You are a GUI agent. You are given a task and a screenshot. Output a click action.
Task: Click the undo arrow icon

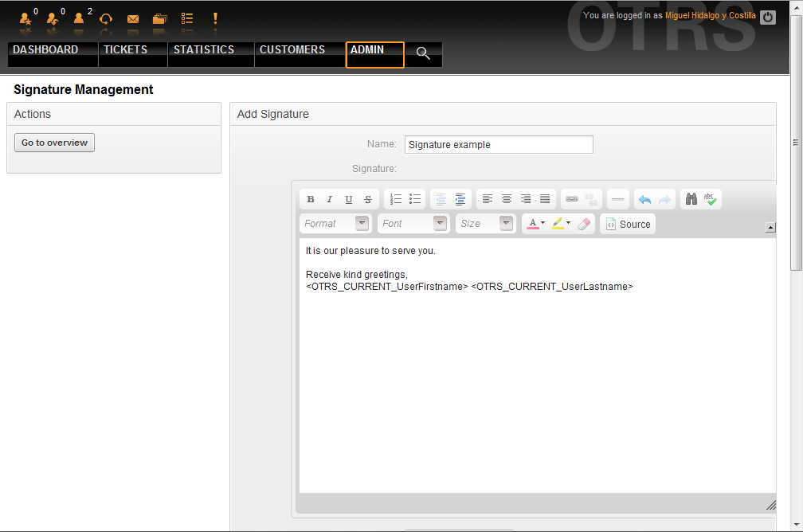click(x=644, y=199)
